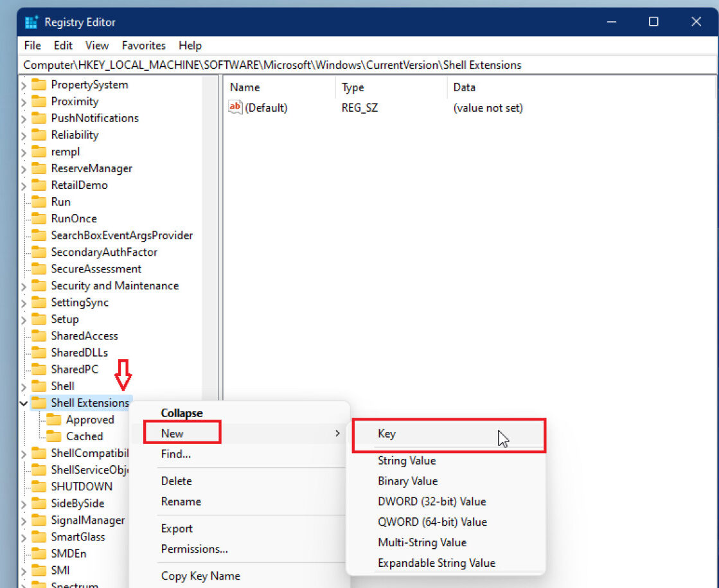Click the Name column header

(245, 87)
